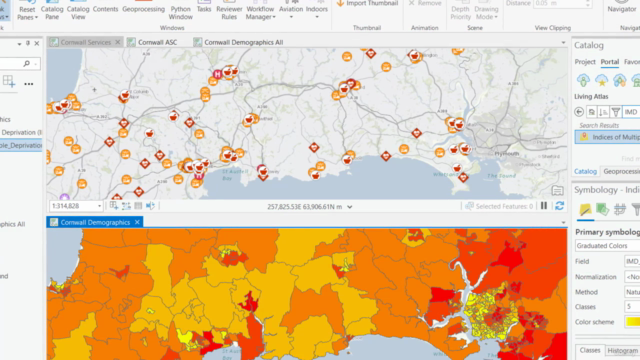Close the Cornwall Services tab
The width and height of the screenshot is (640, 360).
(x=118, y=42)
